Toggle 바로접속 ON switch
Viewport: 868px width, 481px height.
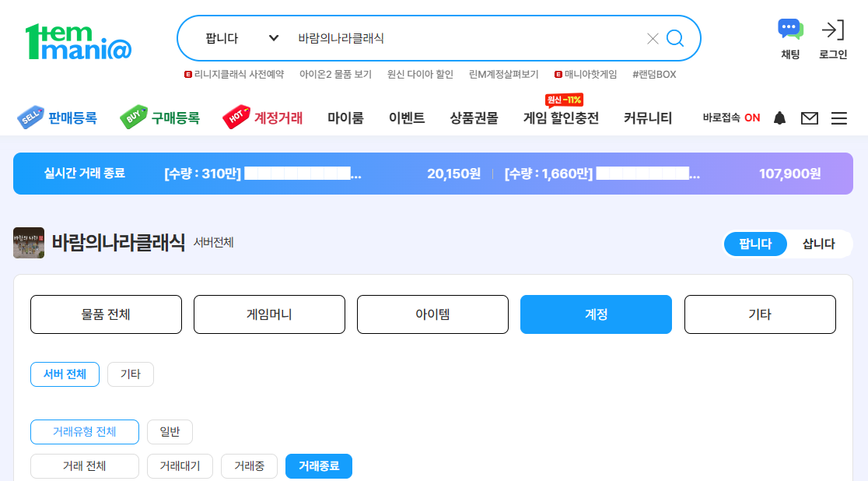(x=731, y=118)
